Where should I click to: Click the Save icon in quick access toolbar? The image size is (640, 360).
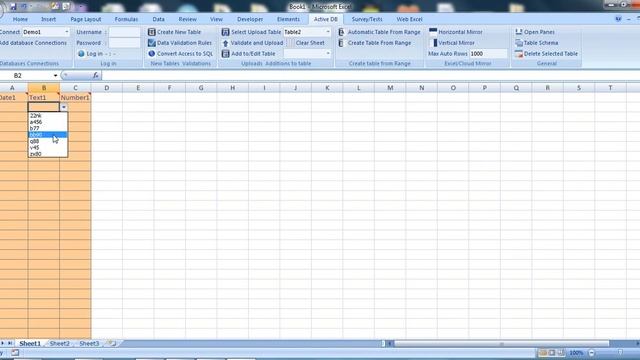pyautogui.click(x=13, y=7)
